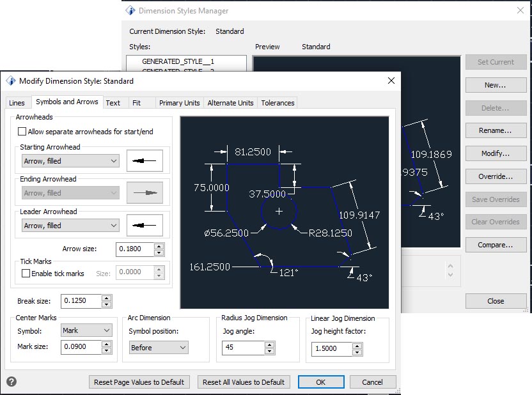The width and height of the screenshot is (532, 395).
Task: Switch to the Tolerances tab
Action: pos(277,102)
